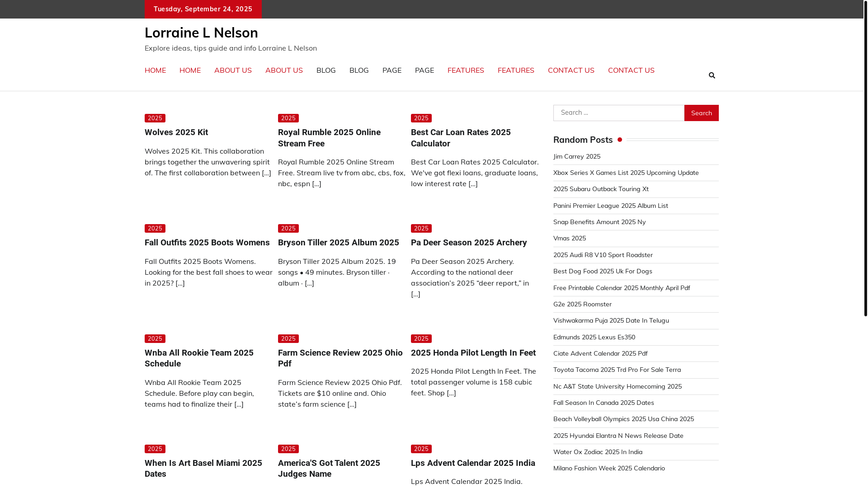Open Xbox Series X Games List 2025 link

point(626,173)
